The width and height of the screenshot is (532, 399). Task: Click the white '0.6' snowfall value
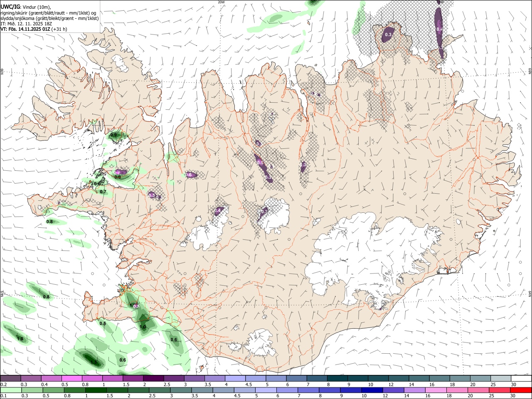pos(189,175)
